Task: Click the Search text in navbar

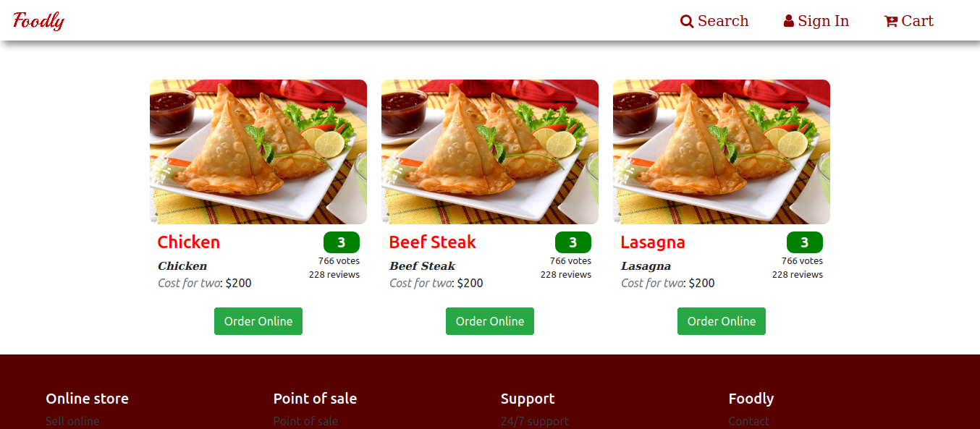Action: [723, 21]
